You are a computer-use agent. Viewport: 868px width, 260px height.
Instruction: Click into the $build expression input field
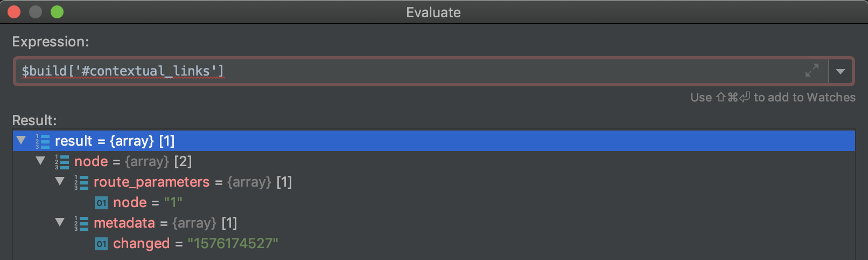(x=409, y=71)
